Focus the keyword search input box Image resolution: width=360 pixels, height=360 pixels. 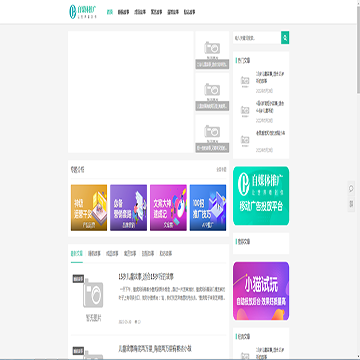coord(257,38)
